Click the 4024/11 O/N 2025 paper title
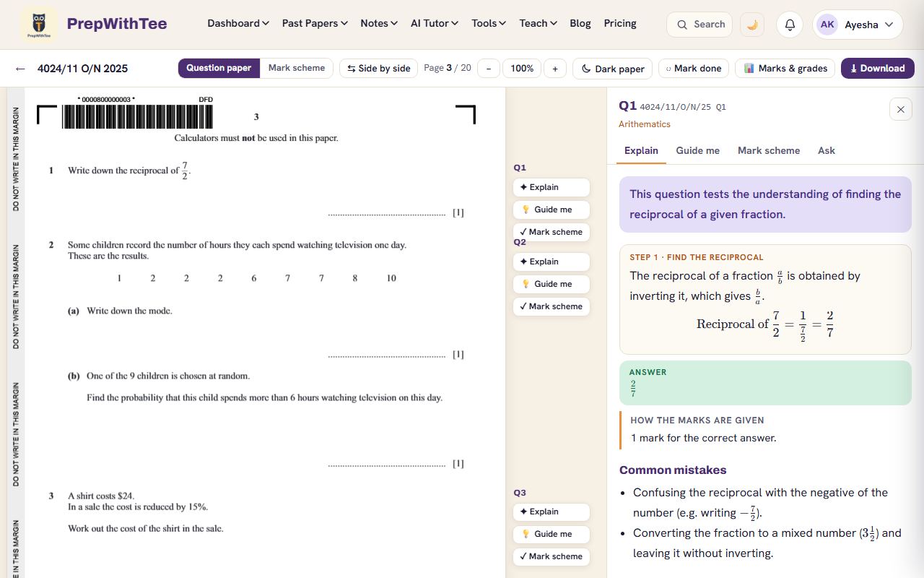The height and width of the screenshot is (578, 924). pos(82,69)
